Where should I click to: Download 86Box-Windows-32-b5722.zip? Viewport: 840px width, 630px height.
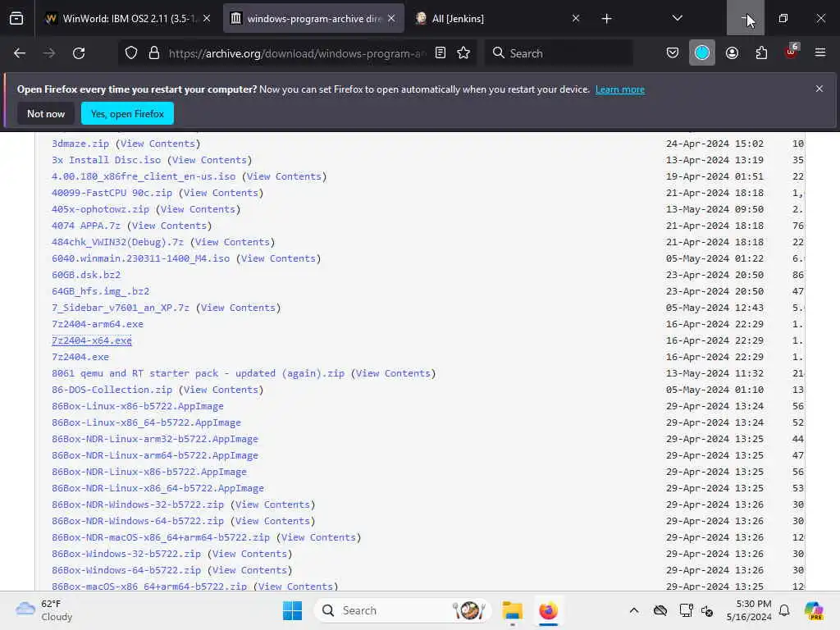click(x=126, y=554)
